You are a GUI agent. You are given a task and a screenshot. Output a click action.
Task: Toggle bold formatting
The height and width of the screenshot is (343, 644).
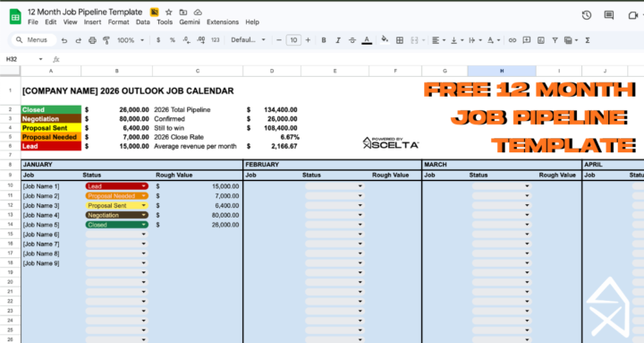point(324,40)
